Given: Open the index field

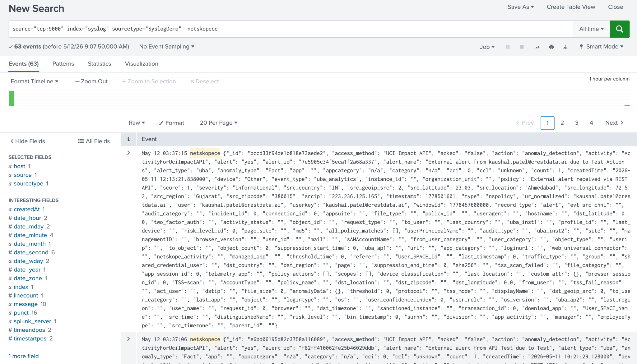Looking at the screenshot, I should 21,287.
